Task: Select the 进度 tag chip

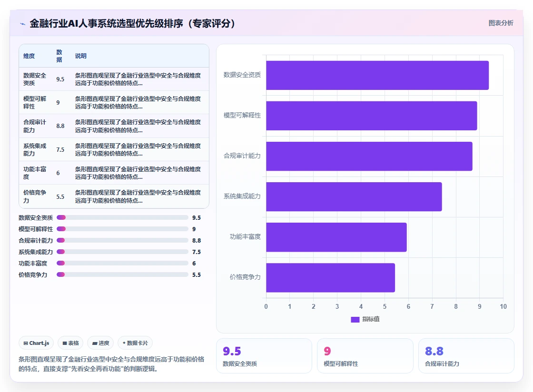Action: tap(100, 343)
